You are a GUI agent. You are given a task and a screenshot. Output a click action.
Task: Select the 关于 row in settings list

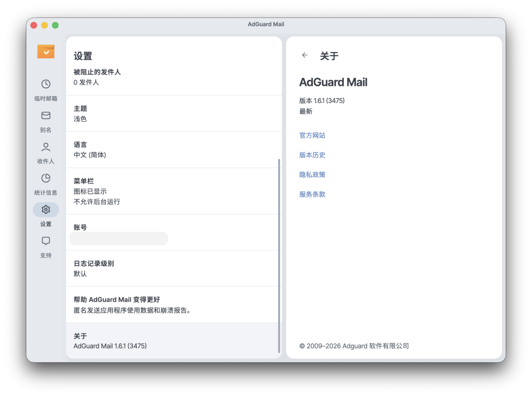pos(174,341)
